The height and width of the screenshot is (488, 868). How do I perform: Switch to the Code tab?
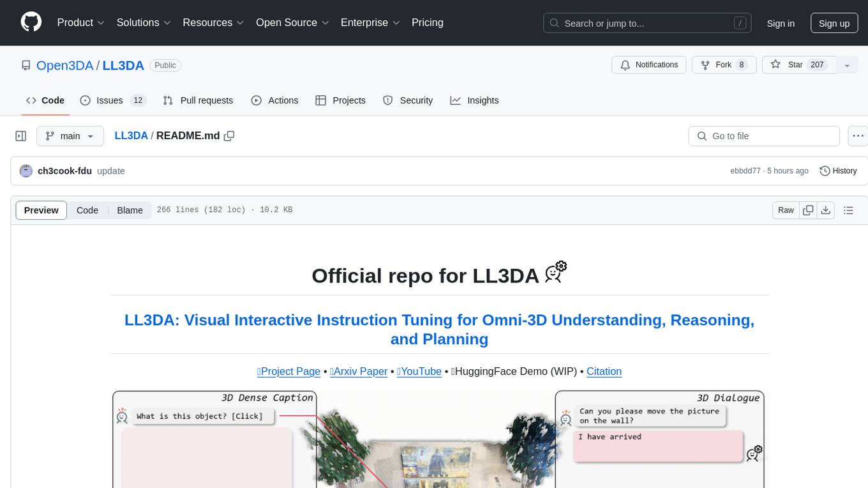tap(45, 100)
